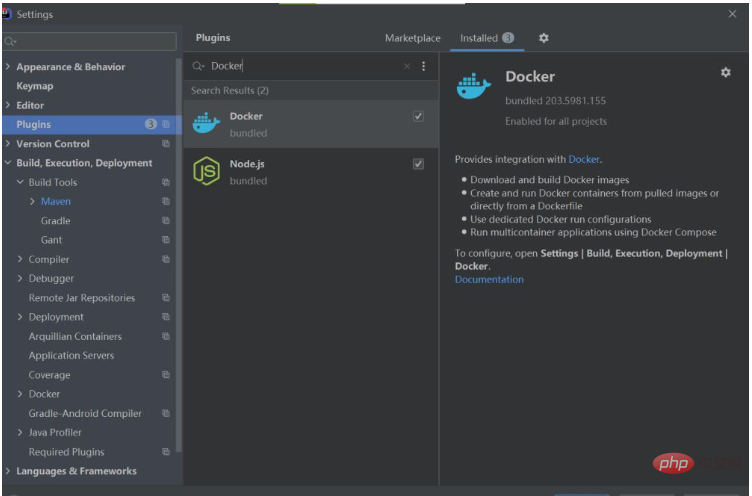Focus the settings search field
This screenshot has height=496, width=752.
tap(90, 42)
